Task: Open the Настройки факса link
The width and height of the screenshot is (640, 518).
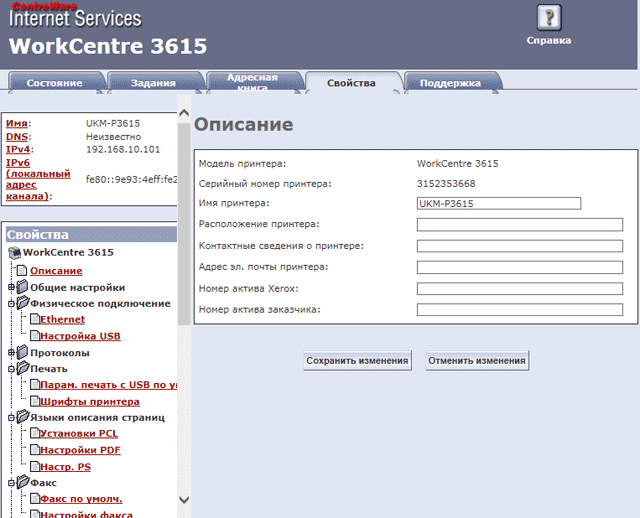Action: click(87, 514)
